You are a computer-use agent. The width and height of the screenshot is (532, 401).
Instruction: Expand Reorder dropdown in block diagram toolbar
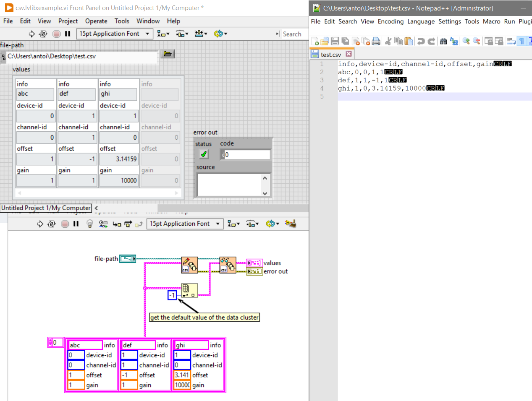(273, 224)
